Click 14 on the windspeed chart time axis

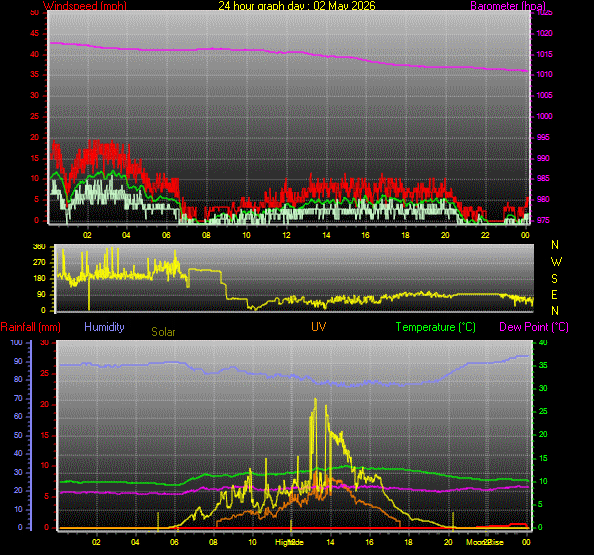326,235
